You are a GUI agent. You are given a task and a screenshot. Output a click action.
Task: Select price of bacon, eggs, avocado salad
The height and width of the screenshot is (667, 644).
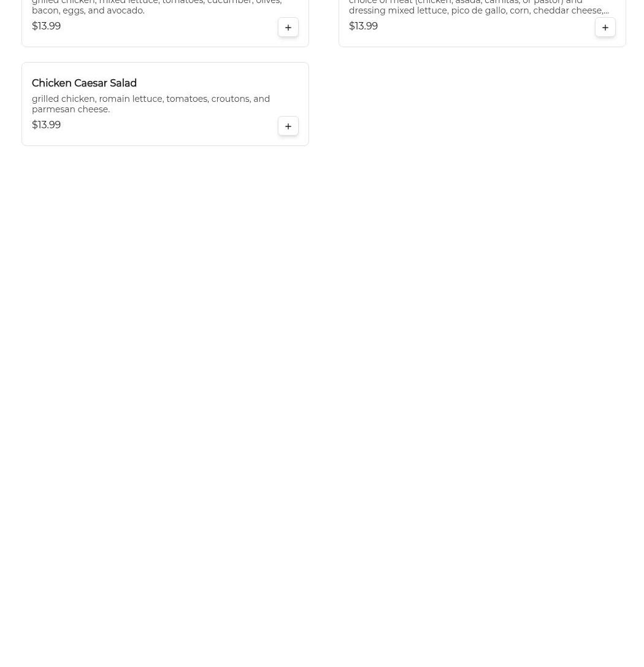(47, 26)
